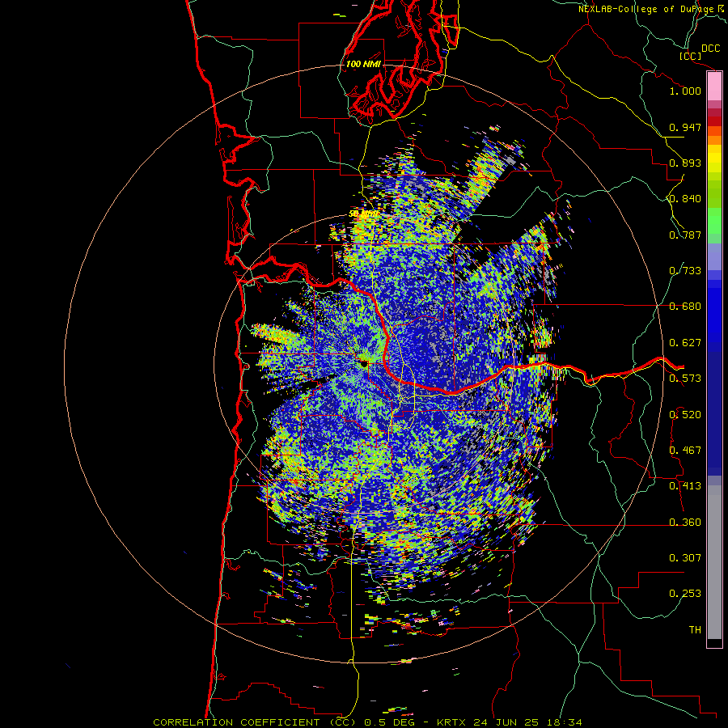Click the 100 NMI range ring label
The image size is (728, 728).
363,64
